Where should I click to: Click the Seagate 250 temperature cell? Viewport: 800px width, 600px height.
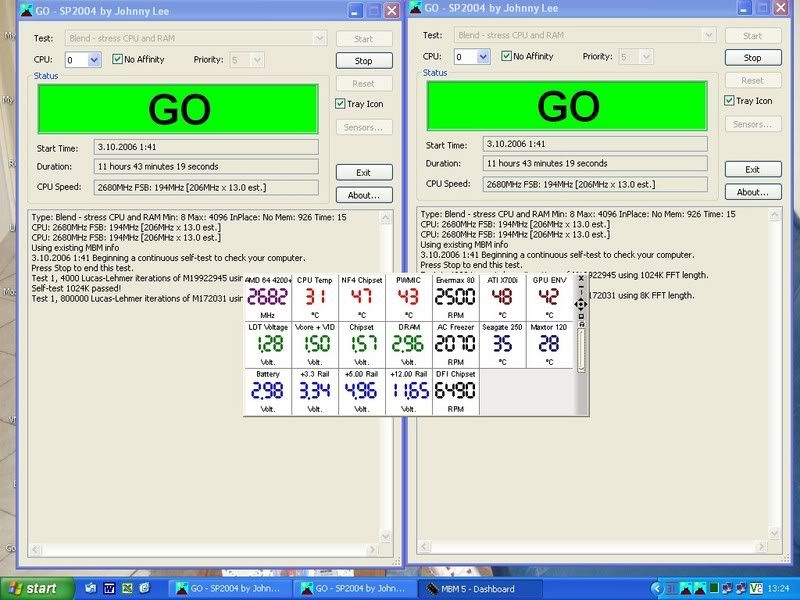503,344
